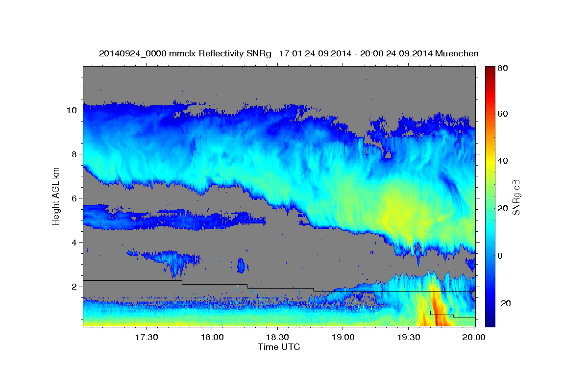Viewport: 588px width, 392px height.
Task: Click the height tick label 8
Action: [75, 154]
